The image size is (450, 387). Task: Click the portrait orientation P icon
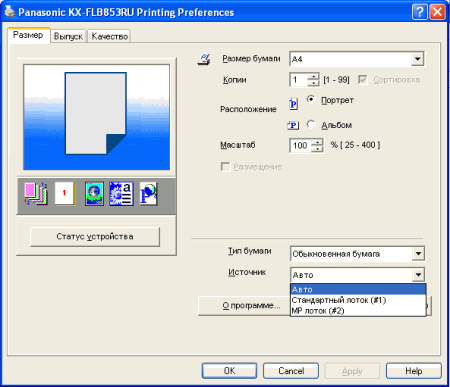[293, 104]
